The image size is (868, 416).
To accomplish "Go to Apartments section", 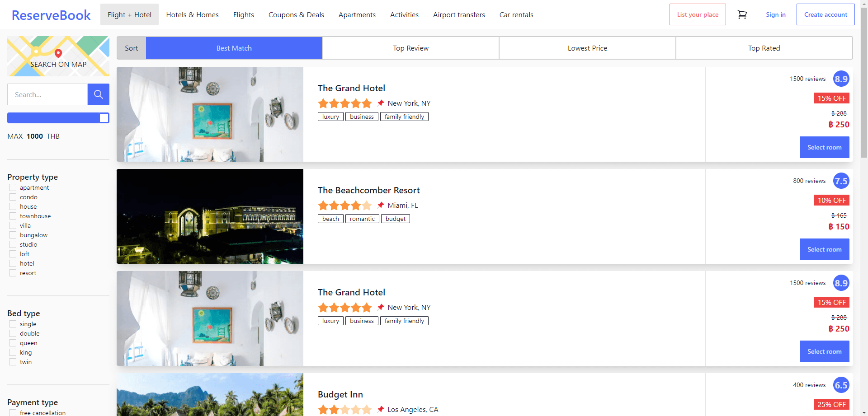I will pos(357,14).
